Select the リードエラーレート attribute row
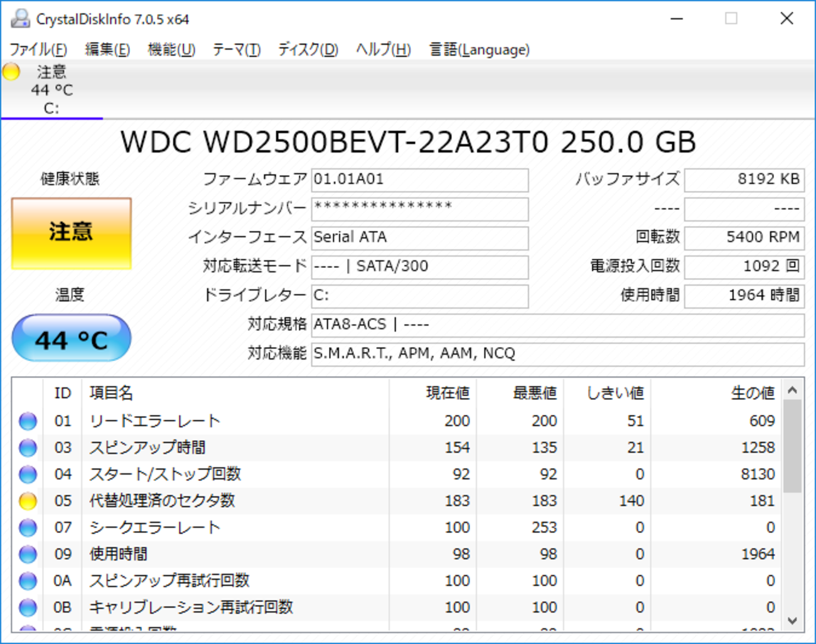 (397, 421)
